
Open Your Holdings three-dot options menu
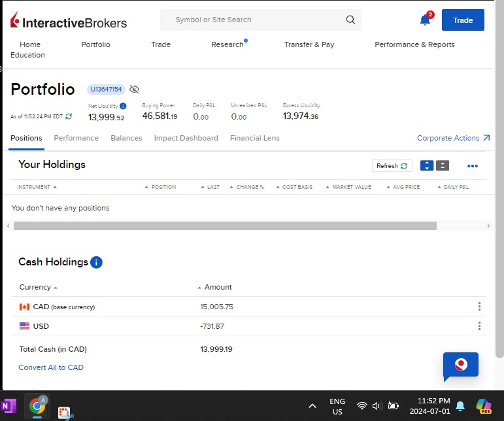473,166
